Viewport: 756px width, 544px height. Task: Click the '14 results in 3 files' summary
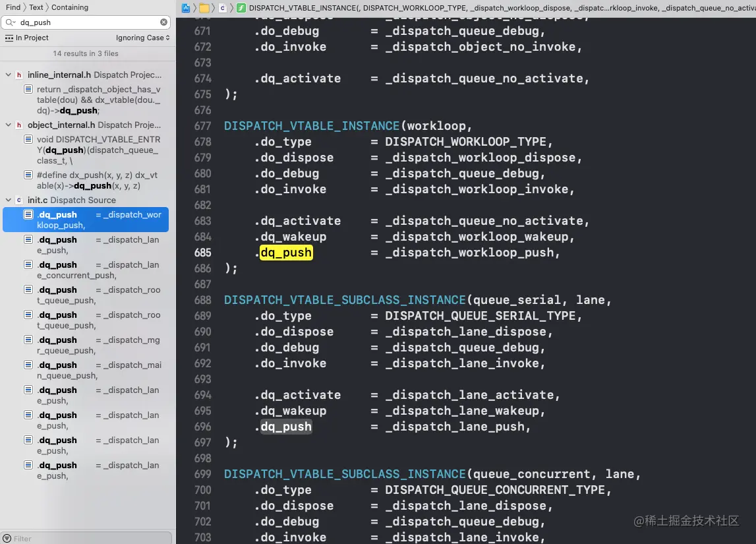[x=86, y=53]
